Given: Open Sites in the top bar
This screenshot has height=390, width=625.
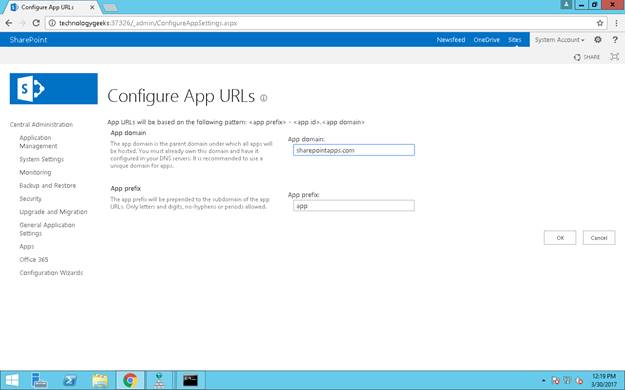Looking at the screenshot, I should tap(515, 39).
